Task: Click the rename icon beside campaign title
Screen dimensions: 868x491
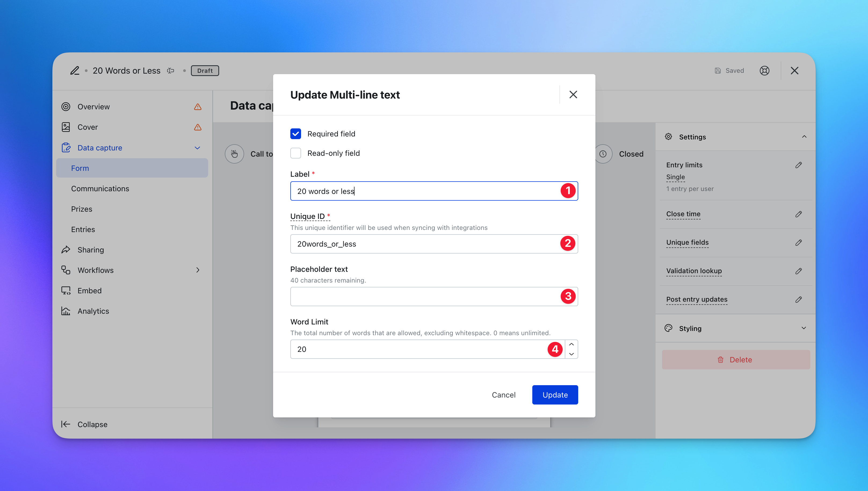Action: point(171,70)
